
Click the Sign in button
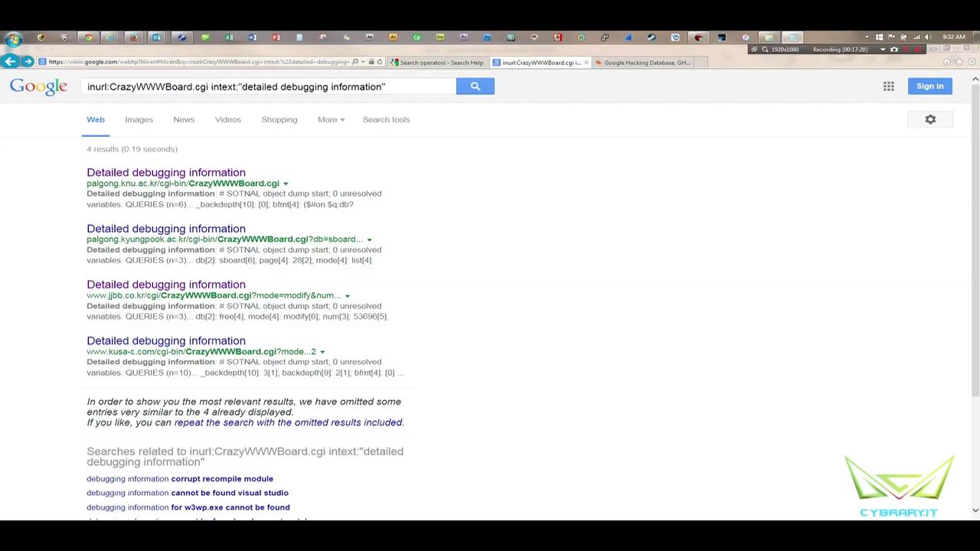[929, 86]
